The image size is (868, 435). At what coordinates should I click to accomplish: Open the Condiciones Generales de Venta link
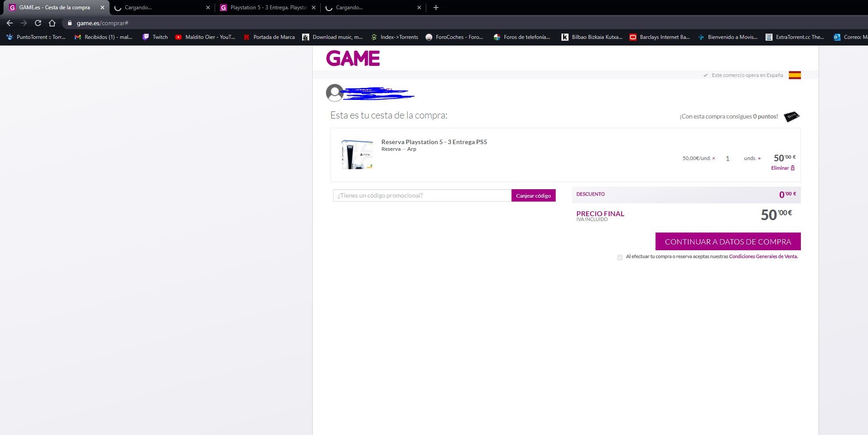tap(763, 256)
